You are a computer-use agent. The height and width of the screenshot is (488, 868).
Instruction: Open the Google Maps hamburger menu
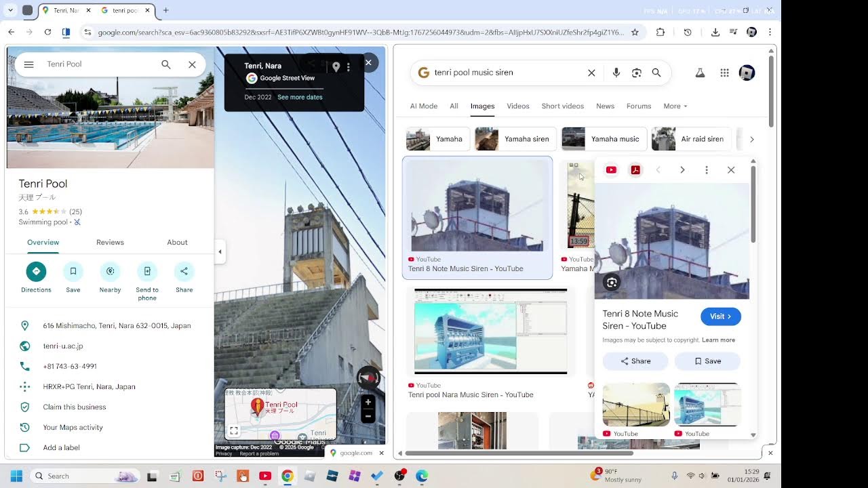pos(28,64)
